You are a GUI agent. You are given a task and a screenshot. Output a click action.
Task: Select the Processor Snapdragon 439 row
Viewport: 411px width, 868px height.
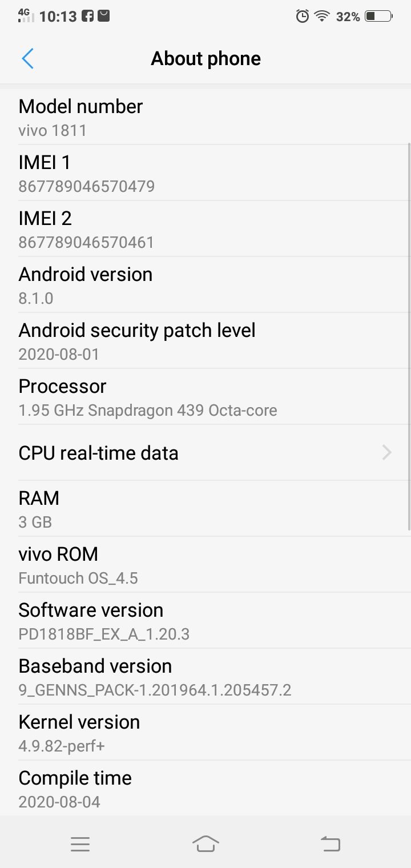coord(205,397)
